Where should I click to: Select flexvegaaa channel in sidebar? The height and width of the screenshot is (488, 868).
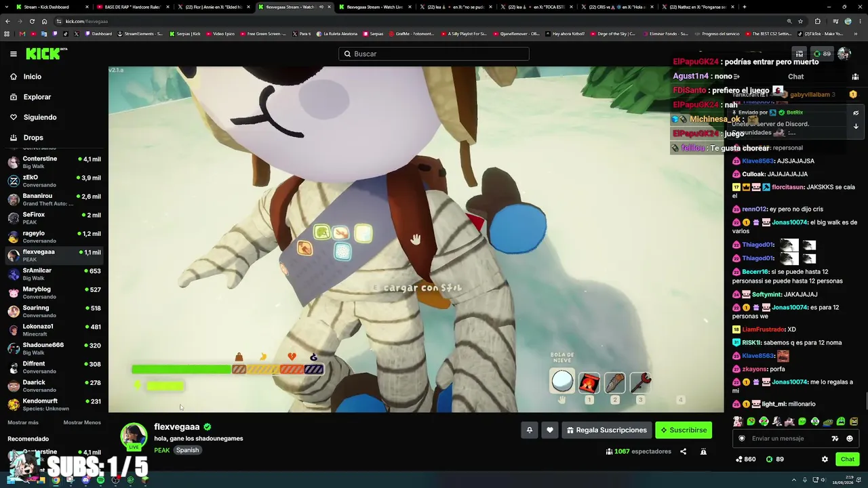(x=54, y=256)
